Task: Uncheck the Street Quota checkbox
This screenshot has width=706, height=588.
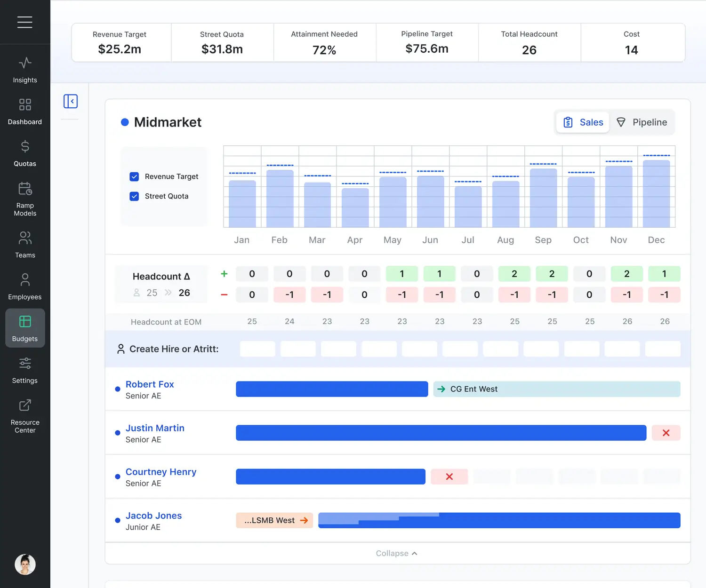Action: tap(134, 196)
